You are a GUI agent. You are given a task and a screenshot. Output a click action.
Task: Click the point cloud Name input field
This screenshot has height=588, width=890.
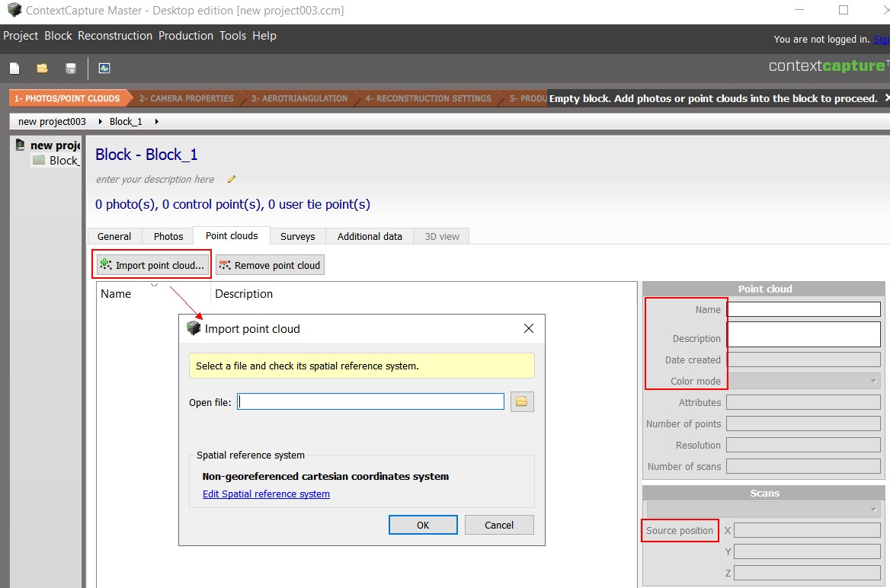point(804,309)
